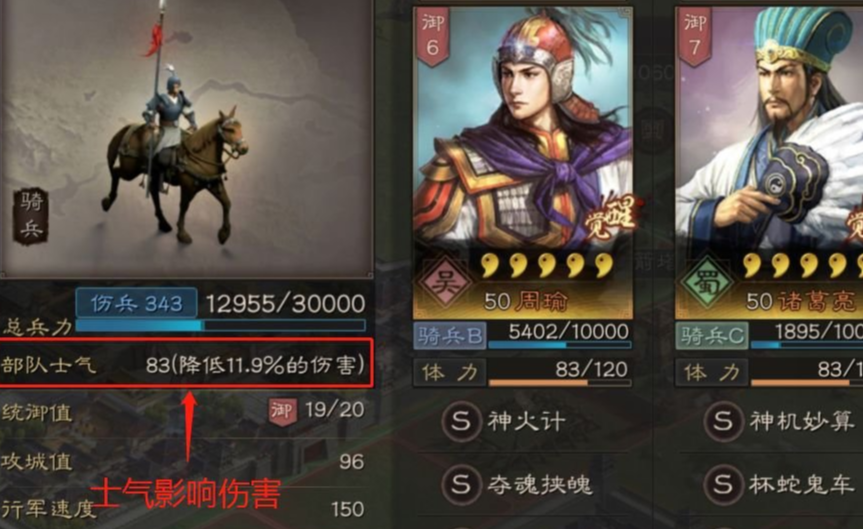Click the 御 7 cost banner

coord(695,37)
